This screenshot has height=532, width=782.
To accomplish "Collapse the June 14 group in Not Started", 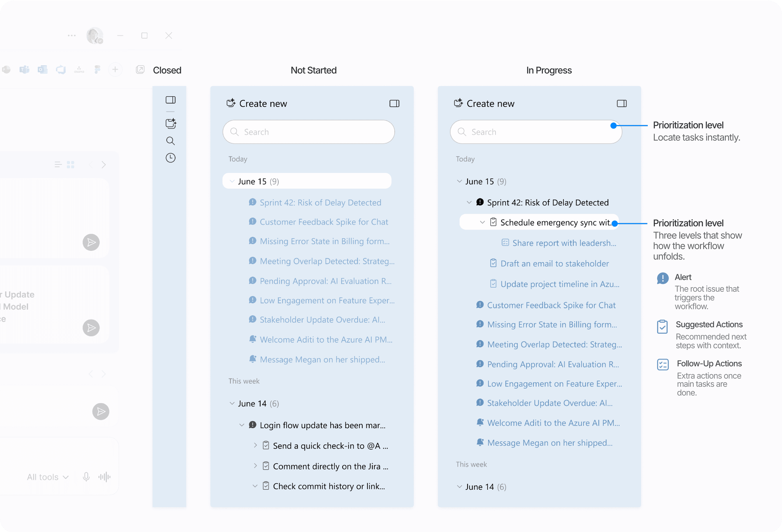I will 232,403.
